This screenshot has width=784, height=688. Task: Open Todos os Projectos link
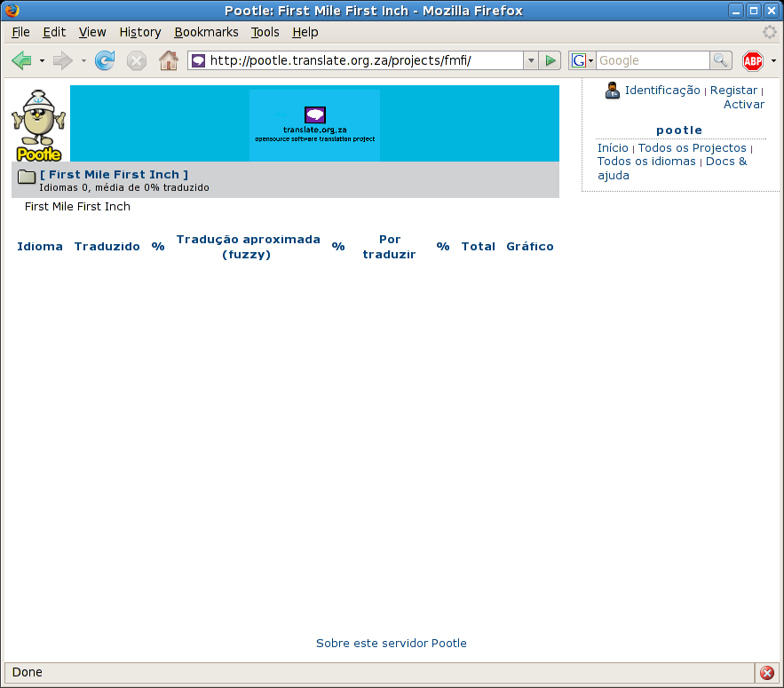692,148
